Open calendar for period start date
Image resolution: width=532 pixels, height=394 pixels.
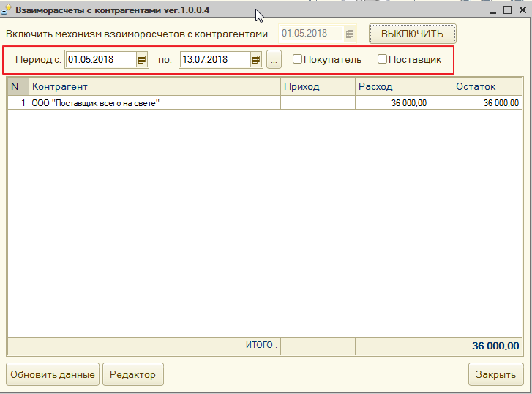(x=142, y=60)
